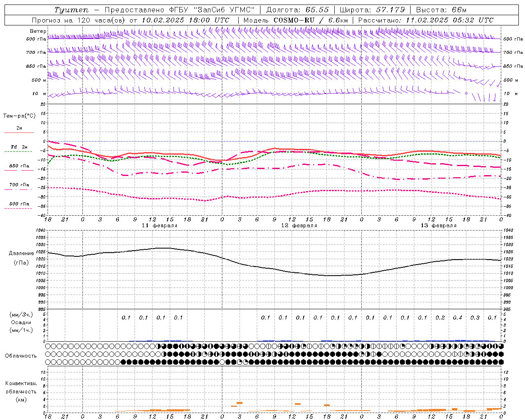This screenshot has height=420, width=525.
Task: Click the 850 гПа temperature legend label
Action: pyautogui.click(x=19, y=166)
